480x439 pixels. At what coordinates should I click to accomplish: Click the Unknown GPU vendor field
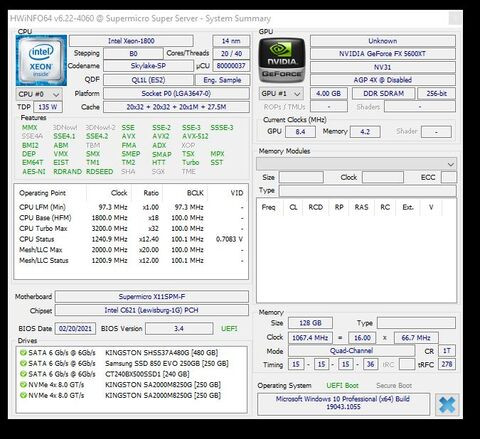point(383,41)
